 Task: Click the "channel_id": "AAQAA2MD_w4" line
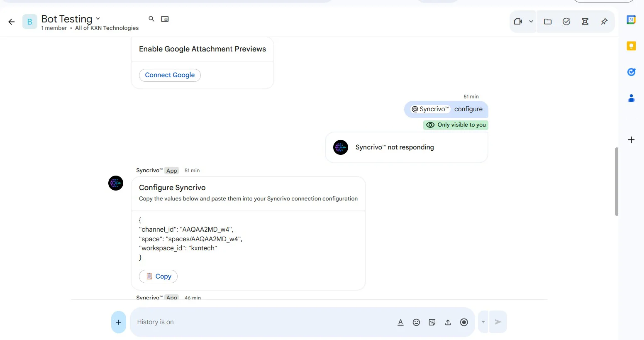point(186,230)
